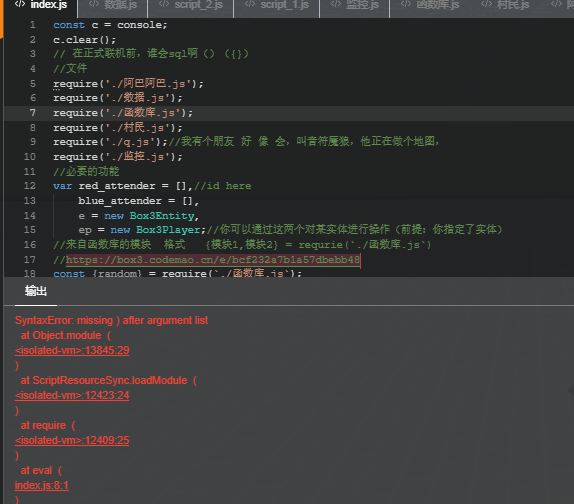
Task: Open the 函数库.js tab
Action: click(429, 5)
